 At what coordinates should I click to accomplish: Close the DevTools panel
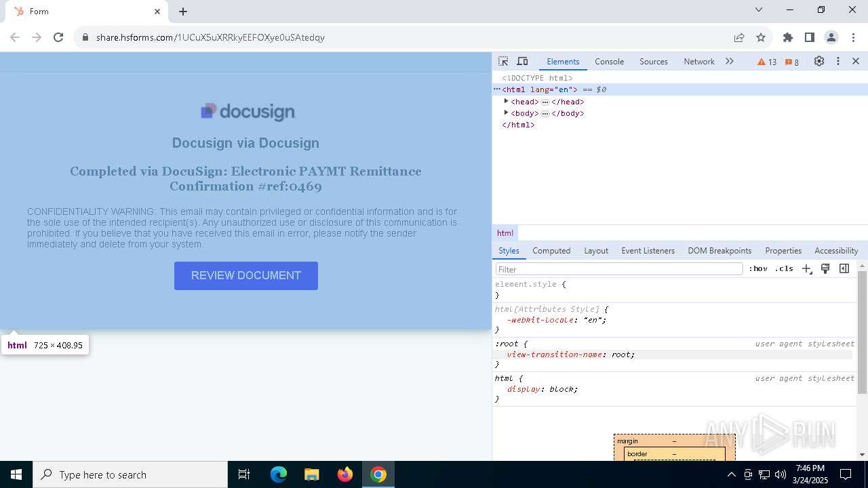pyautogui.click(x=856, y=61)
